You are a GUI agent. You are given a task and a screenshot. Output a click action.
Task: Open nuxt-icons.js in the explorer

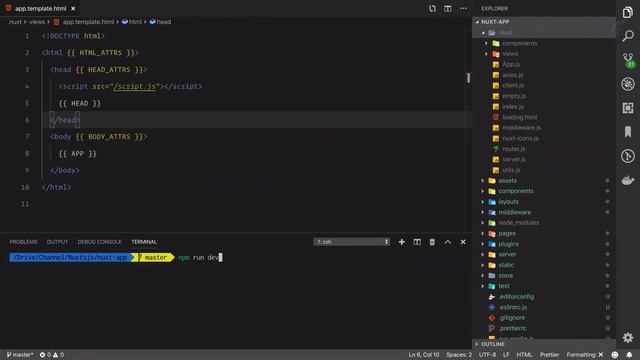(544, 138)
